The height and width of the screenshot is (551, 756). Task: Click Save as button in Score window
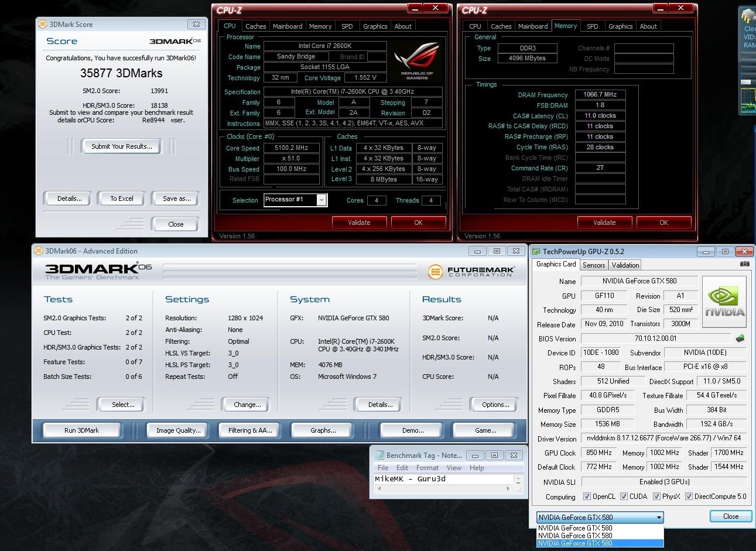click(x=176, y=199)
